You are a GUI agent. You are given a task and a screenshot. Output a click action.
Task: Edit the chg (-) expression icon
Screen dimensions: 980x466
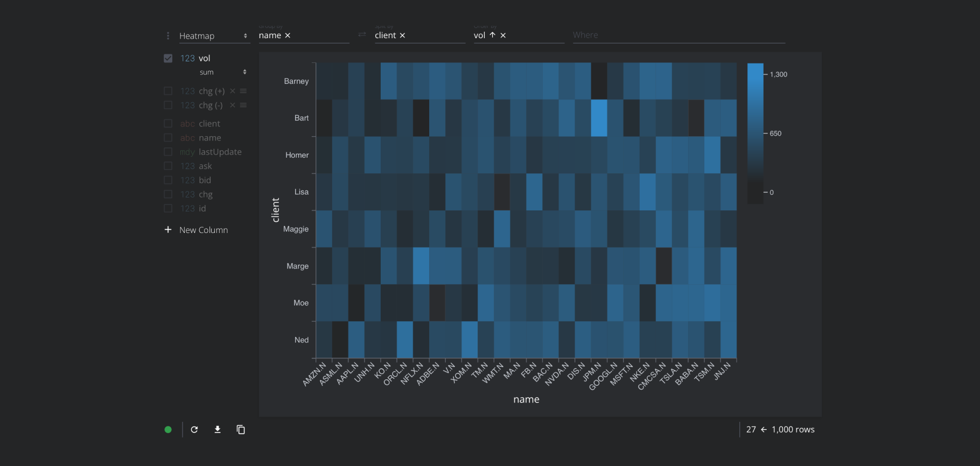(243, 105)
